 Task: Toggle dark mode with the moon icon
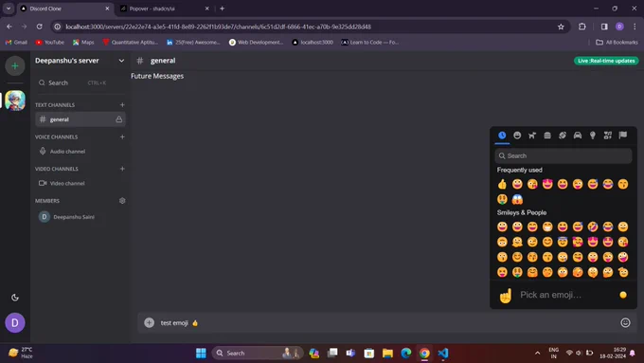click(15, 298)
